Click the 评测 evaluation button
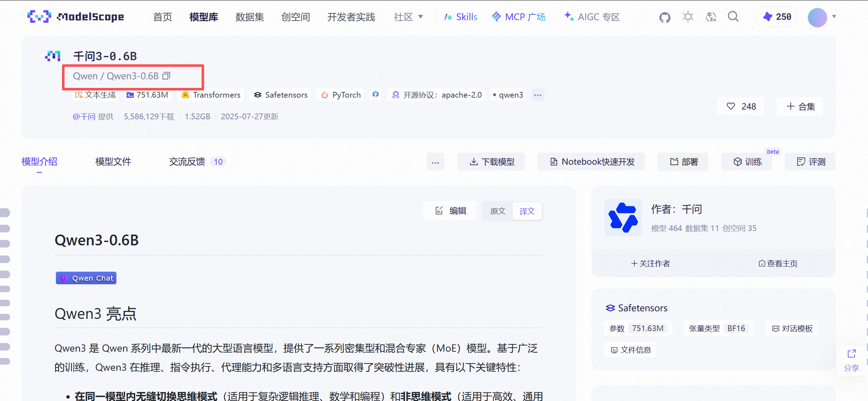 [x=810, y=162]
